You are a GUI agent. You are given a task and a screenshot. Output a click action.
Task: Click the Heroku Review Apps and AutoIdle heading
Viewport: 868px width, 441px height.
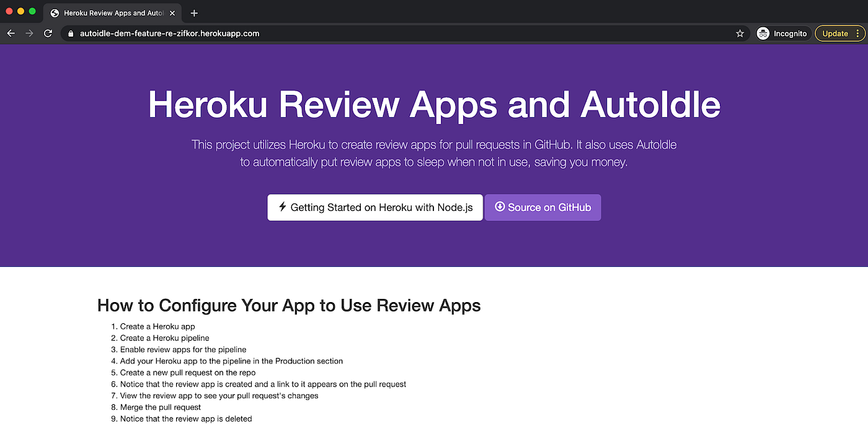pyautogui.click(x=434, y=104)
